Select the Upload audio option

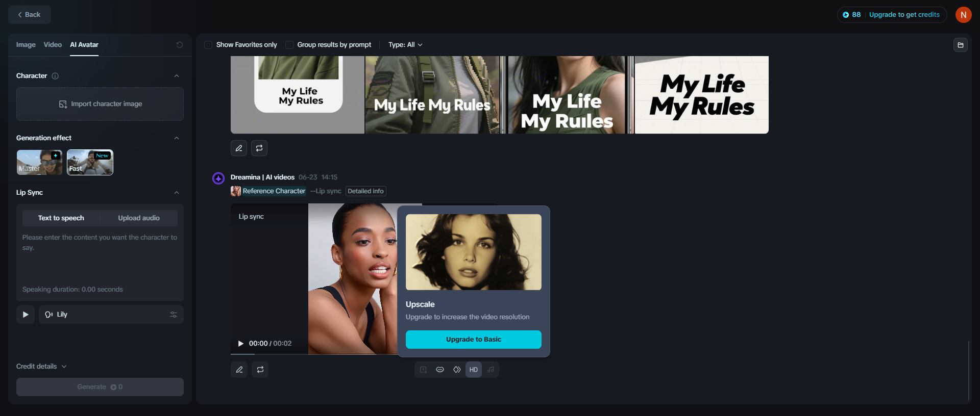coord(139,218)
